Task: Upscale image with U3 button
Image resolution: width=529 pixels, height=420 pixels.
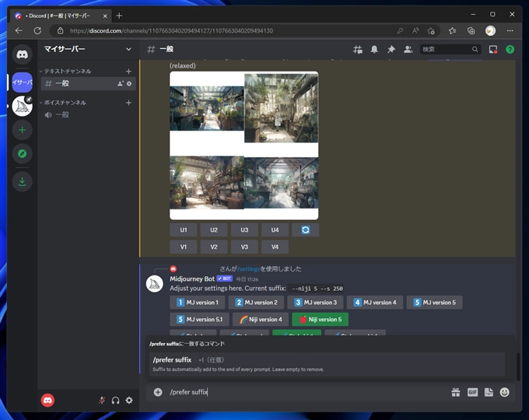Action: click(244, 230)
